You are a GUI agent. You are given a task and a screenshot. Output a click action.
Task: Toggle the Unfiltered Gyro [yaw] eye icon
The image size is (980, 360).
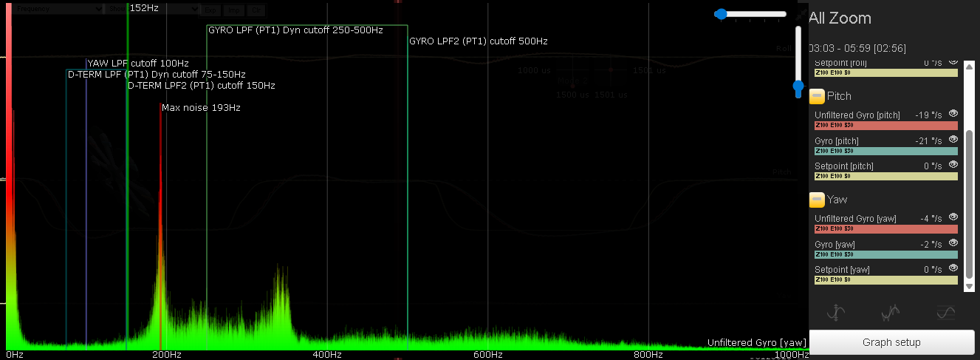(953, 217)
